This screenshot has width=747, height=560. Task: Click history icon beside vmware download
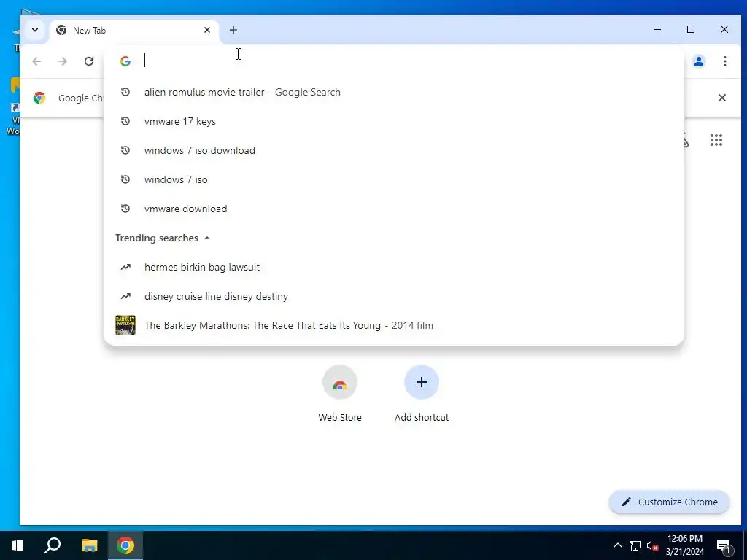click(x=125, y=209)
